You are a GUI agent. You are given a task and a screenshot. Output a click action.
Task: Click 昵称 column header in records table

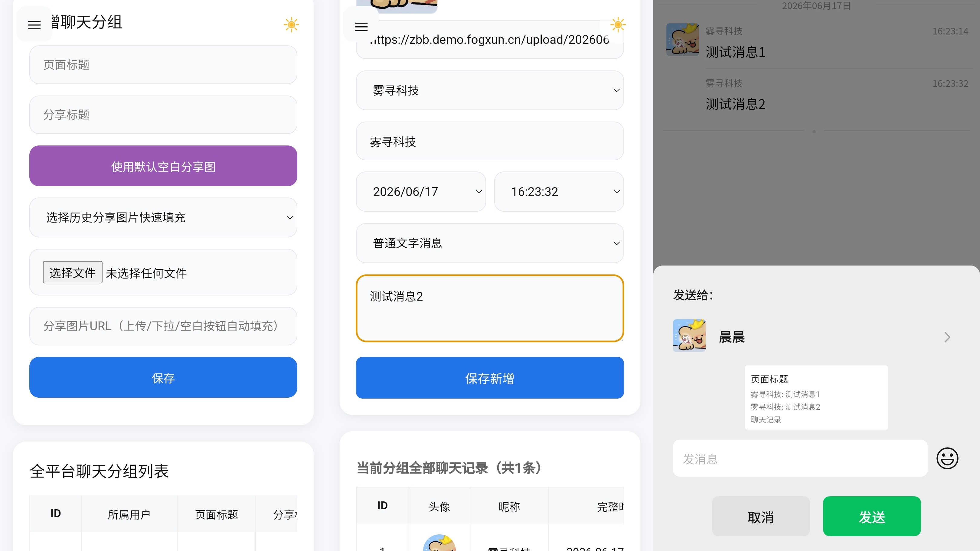tap(509, 506)
